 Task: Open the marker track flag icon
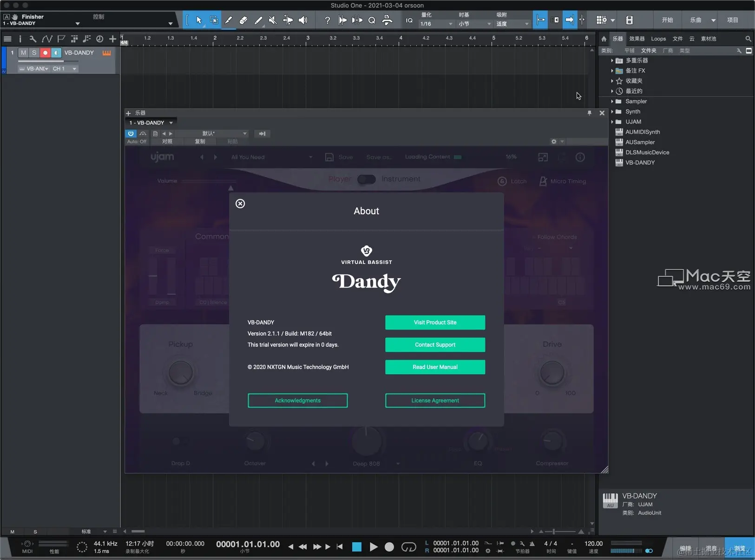tap(61, 39)
